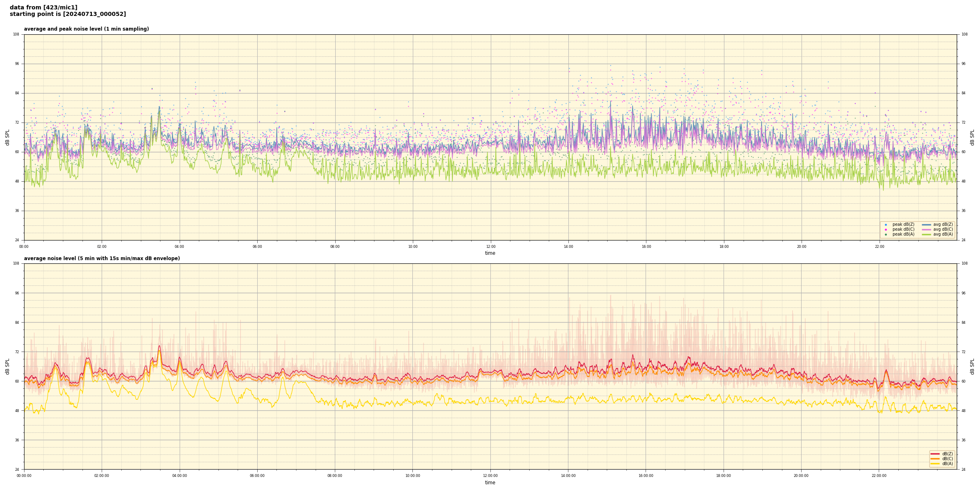
Task: Click the avg dB(Z) legend line swatch
Action: point(927,225)
